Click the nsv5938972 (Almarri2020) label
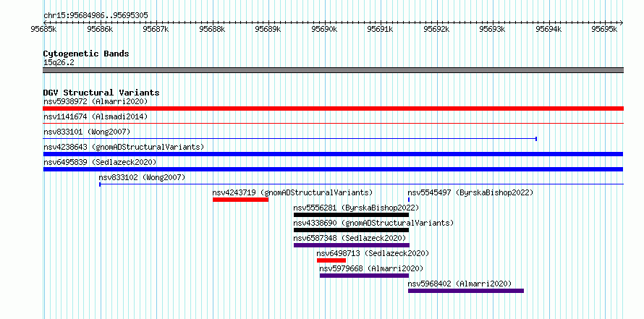 (x=96, y=101)
